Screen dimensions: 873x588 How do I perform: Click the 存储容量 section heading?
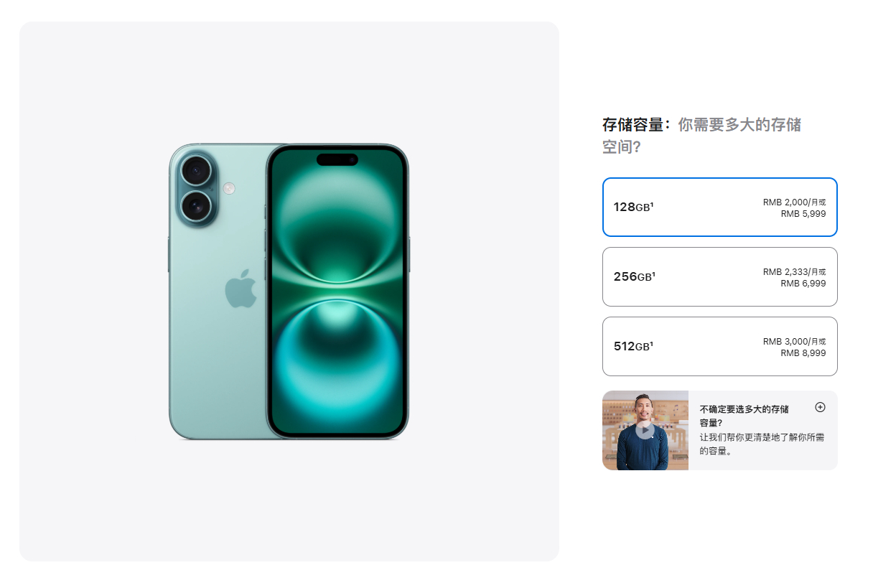click(632, 125)
